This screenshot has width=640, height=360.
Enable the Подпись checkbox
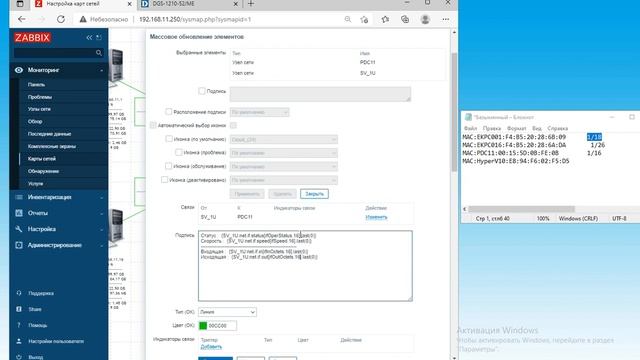coord(202,91)
